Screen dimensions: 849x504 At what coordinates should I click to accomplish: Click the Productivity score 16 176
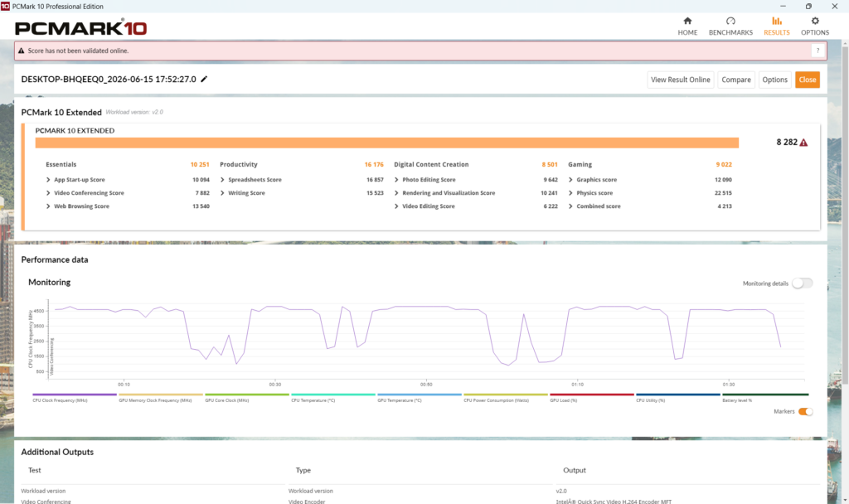pyautogui.click(x=374, y=165)
